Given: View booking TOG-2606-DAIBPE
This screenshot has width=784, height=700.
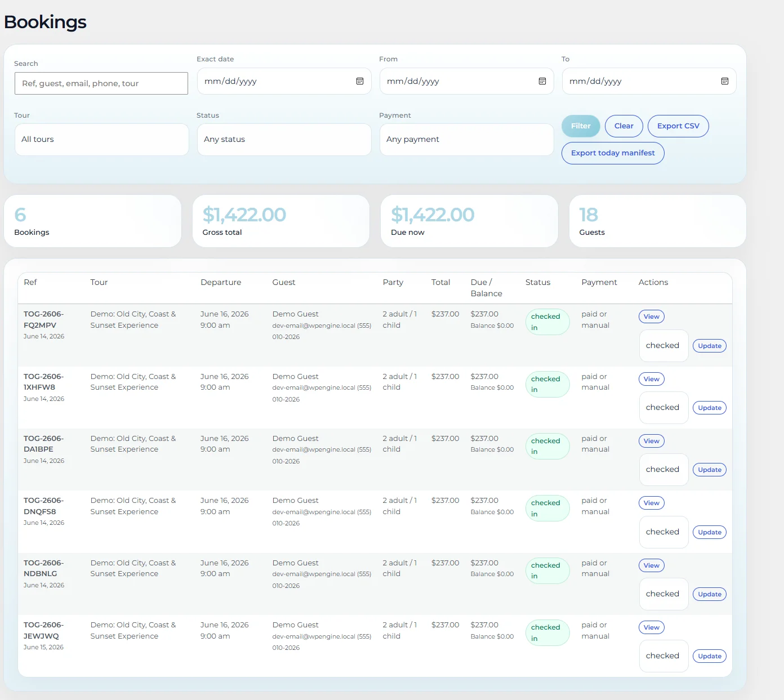Looking at the screenshot, I should (652, 441).
